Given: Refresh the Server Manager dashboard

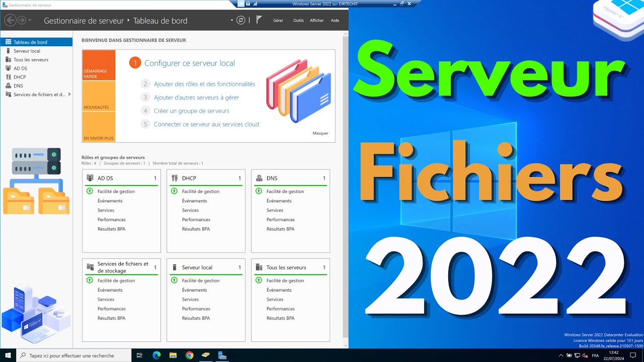Looking at the screenshot, I should pyautogui.click(x=241, y=20).
